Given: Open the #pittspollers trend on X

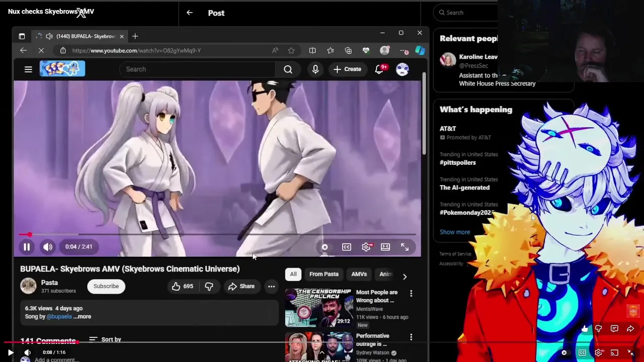Looking at the screenshot, I should coord(458,162).
